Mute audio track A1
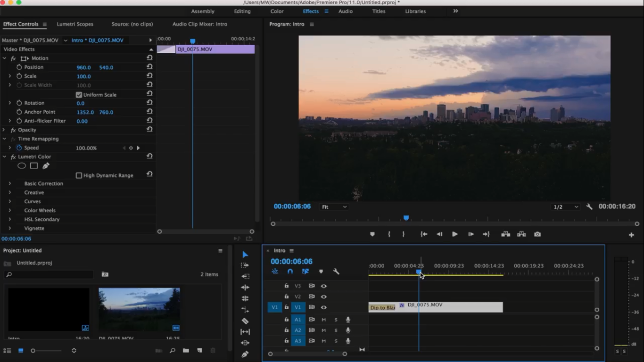644x362 pixels. pyautogui.click(x=323, y=320)
